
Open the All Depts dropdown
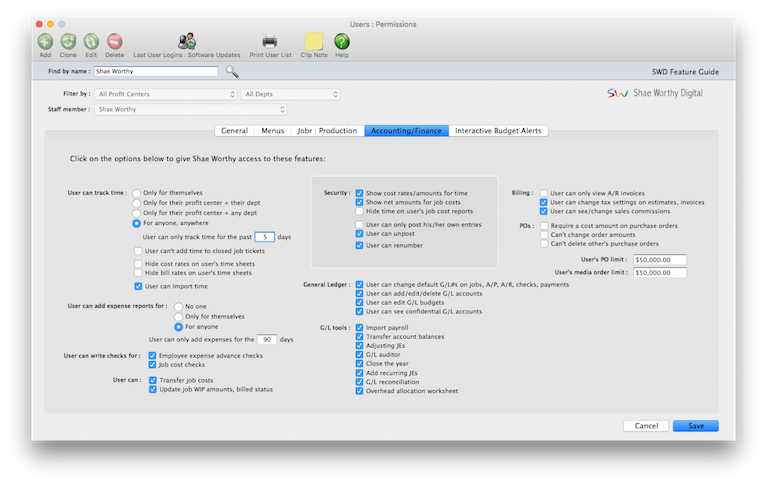coord(292,94)
